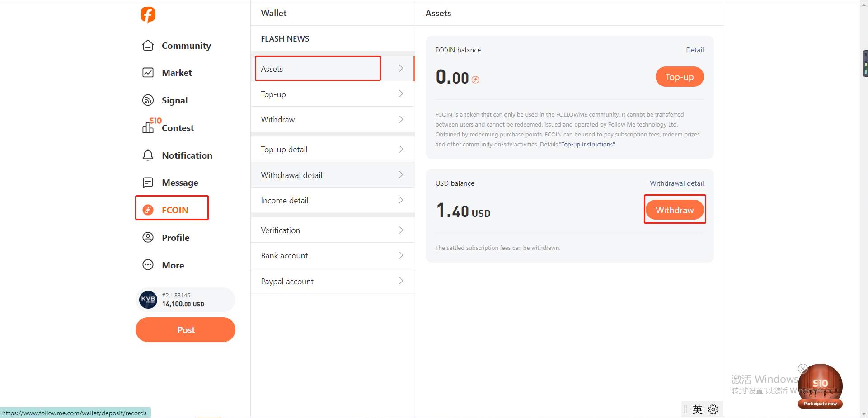Viewport: 868px width, 418px height.
Task: Expand the Income detail chevron
Action: click(401, 200)
